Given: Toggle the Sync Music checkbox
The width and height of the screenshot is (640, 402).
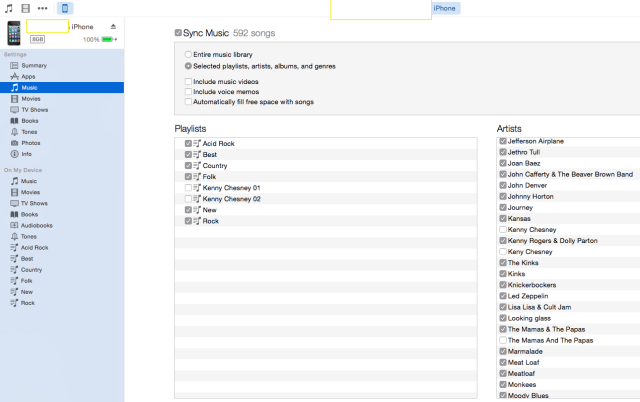Looking at the screenshot, I should click(178, 33).
